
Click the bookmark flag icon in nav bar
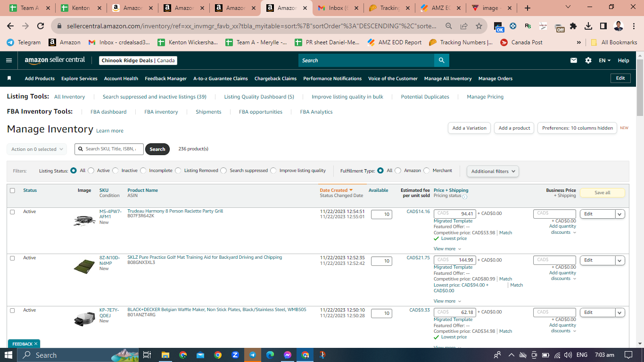(9, 78)
